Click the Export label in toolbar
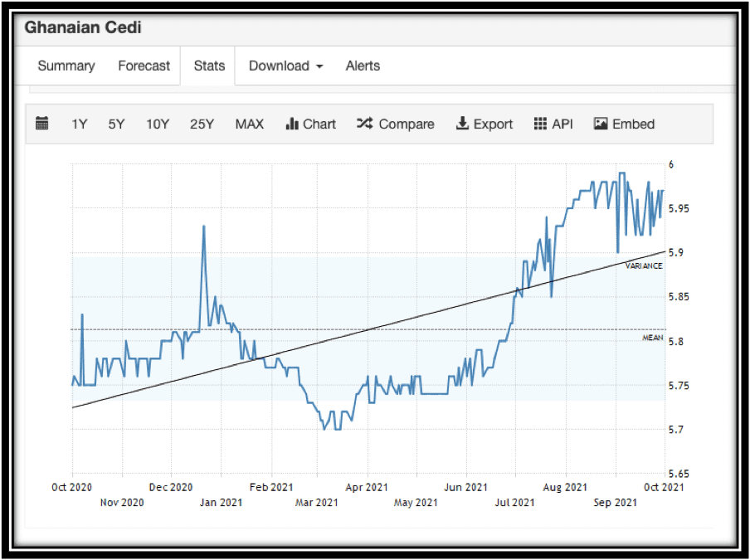 (493, 124)
